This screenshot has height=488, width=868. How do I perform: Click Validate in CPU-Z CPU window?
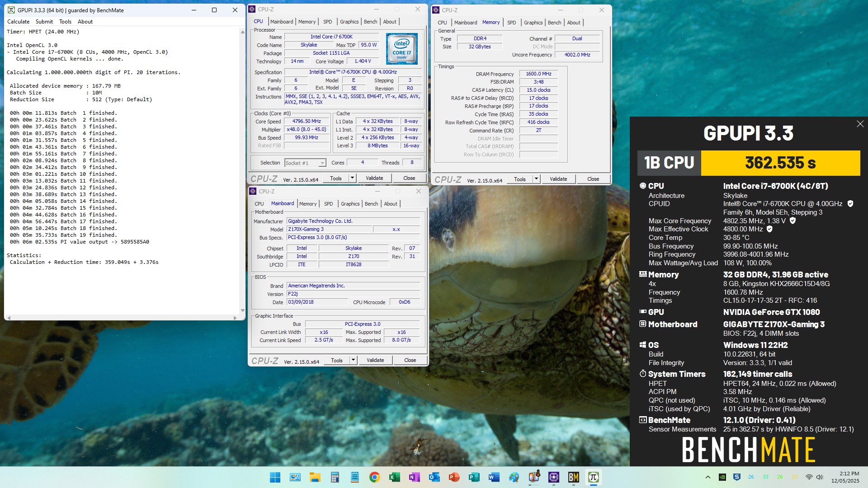[374, 178]
